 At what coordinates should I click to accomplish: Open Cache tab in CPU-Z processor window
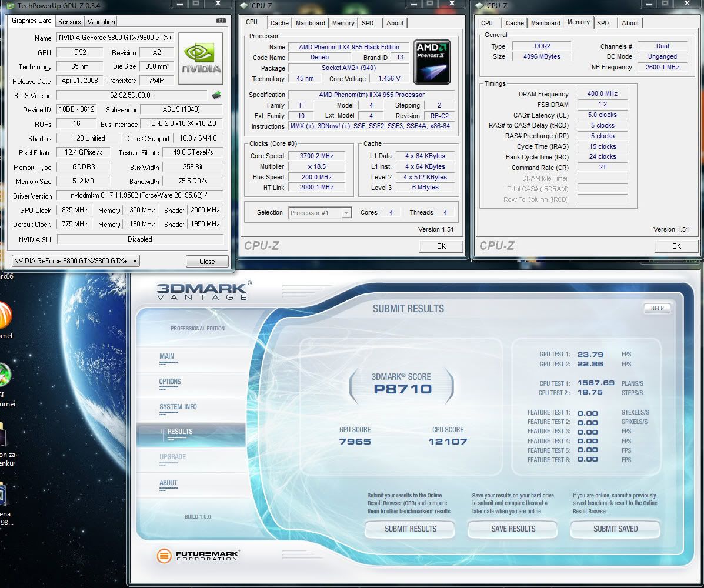pos(279,23)
